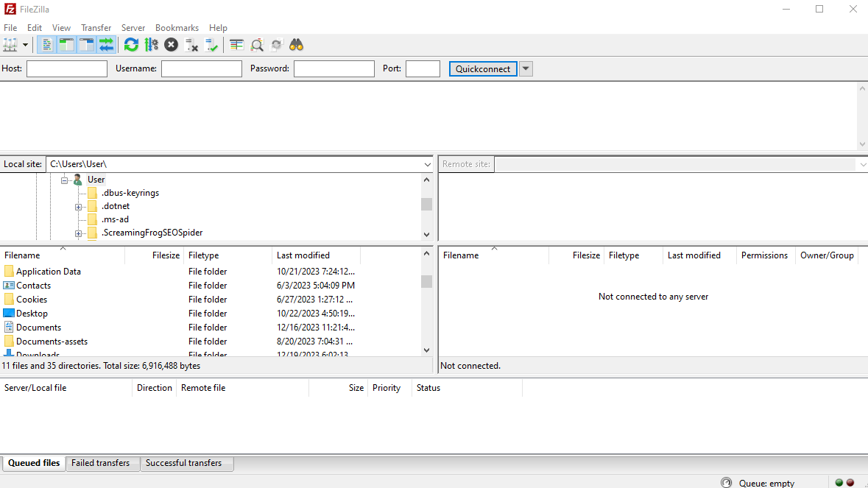Open the Remote site path dropdown
Image resolution: width=868 pixels, height=488 pixels.
(x=862, y=164)
